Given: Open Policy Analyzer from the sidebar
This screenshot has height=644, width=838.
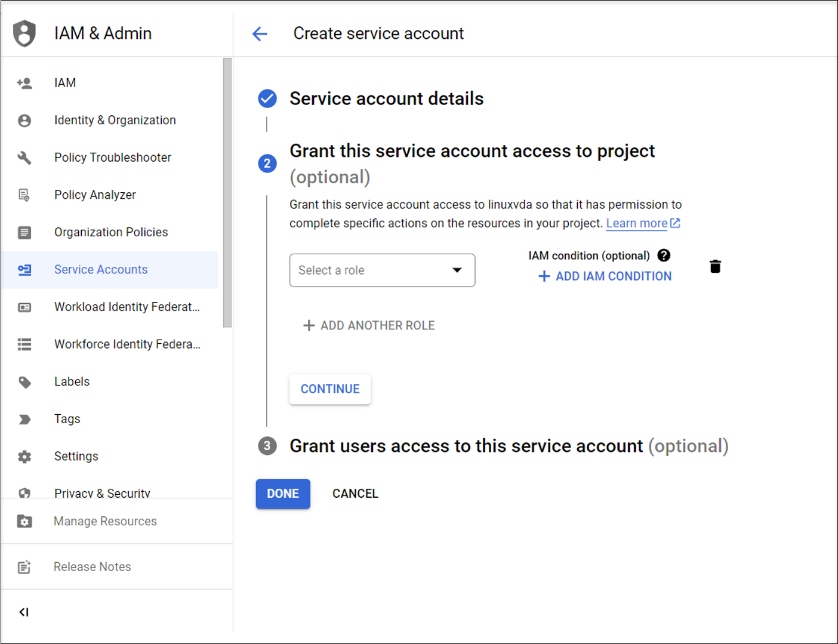Looking at the screenshot, I should 95,195.
